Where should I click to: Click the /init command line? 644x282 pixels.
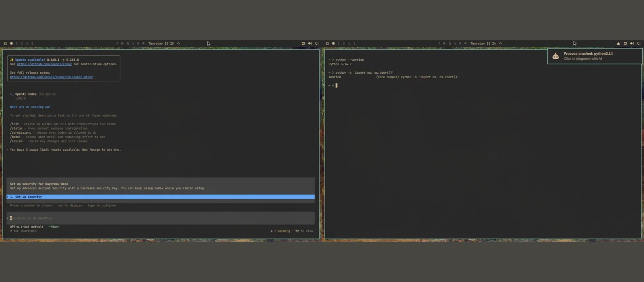coord(63,124)
